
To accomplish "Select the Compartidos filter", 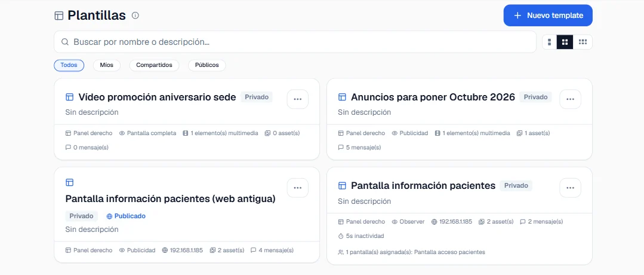I will (154, 65).
